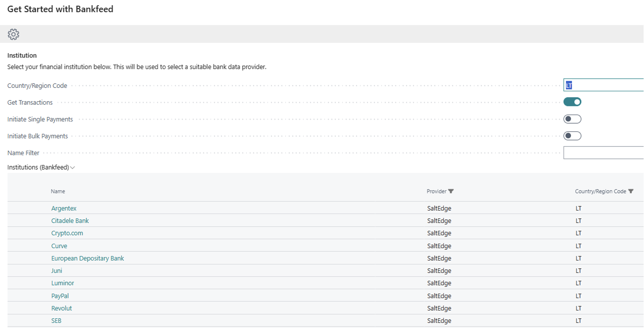The image size is (644, 329).
Task: Click SaltEdge provider cell in Revolut row
Action: point(439,308)
